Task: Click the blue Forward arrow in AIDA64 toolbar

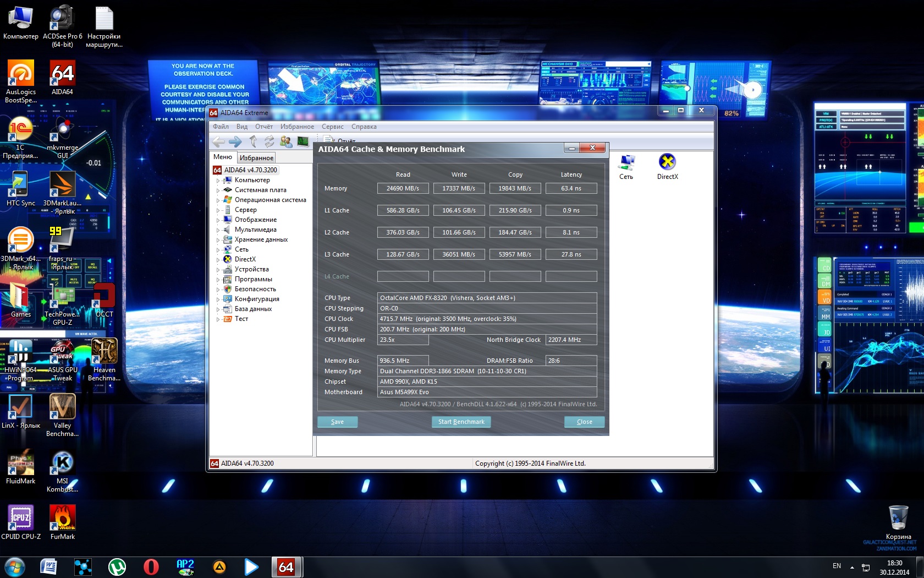Action: click(235, 142)
